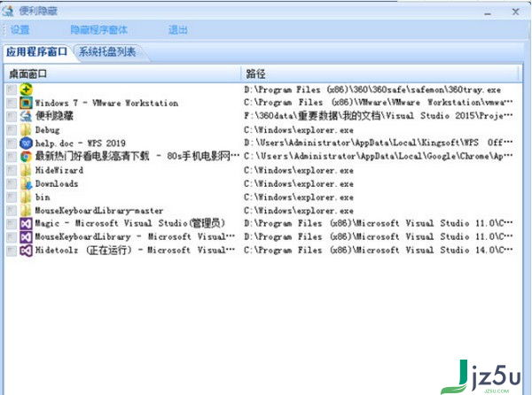Tick the Debug window checkbox
The image size is (532, 395).
[x=12, y=130]
